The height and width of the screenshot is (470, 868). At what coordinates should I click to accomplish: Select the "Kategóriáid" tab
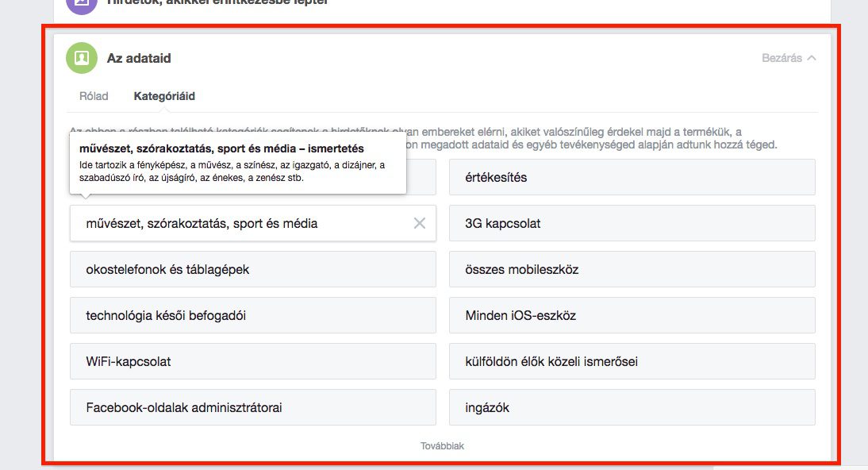tap(163, 95)
